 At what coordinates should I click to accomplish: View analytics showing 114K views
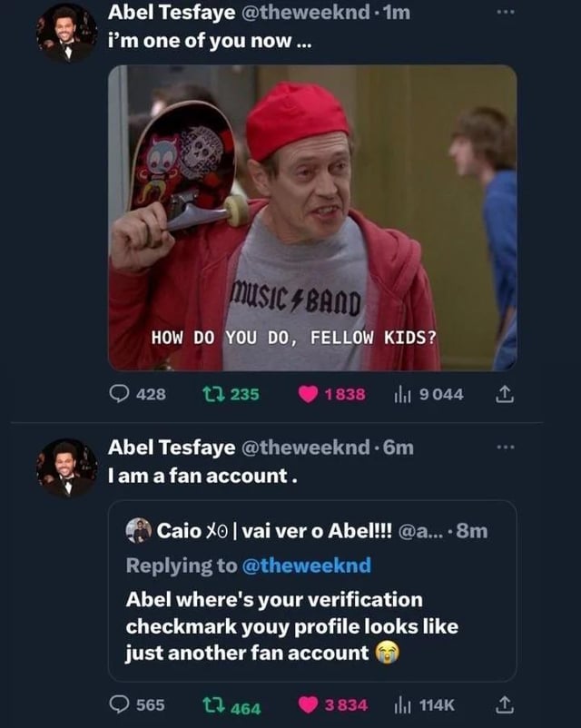point(400,705)
